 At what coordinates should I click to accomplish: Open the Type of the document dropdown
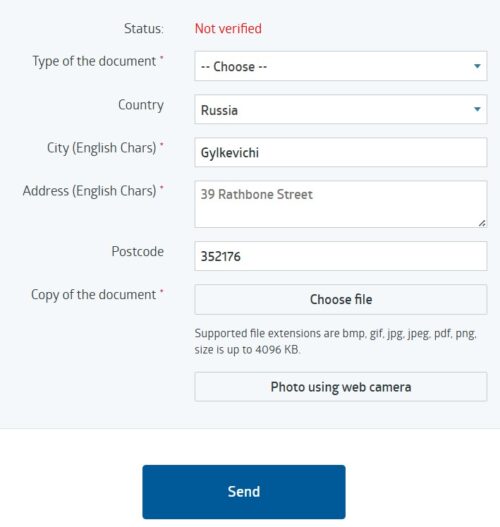click(340, 66)
